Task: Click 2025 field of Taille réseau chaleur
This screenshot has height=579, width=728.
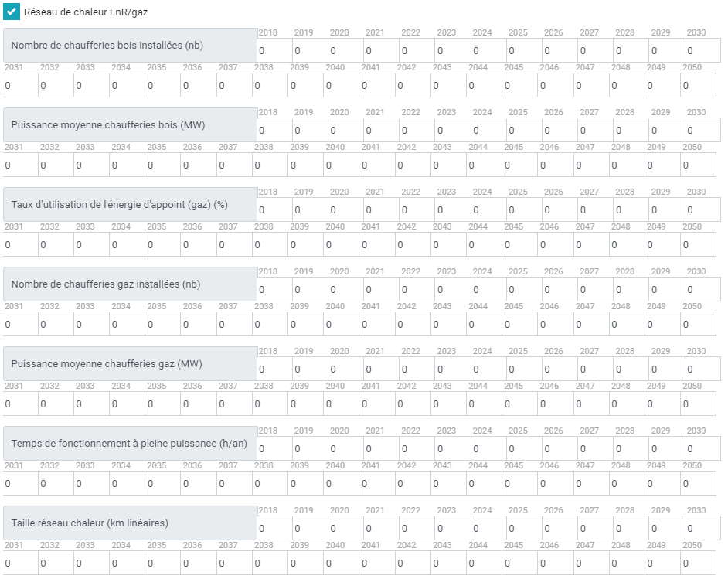Action: pyautogui.click(x=524, y=529)
